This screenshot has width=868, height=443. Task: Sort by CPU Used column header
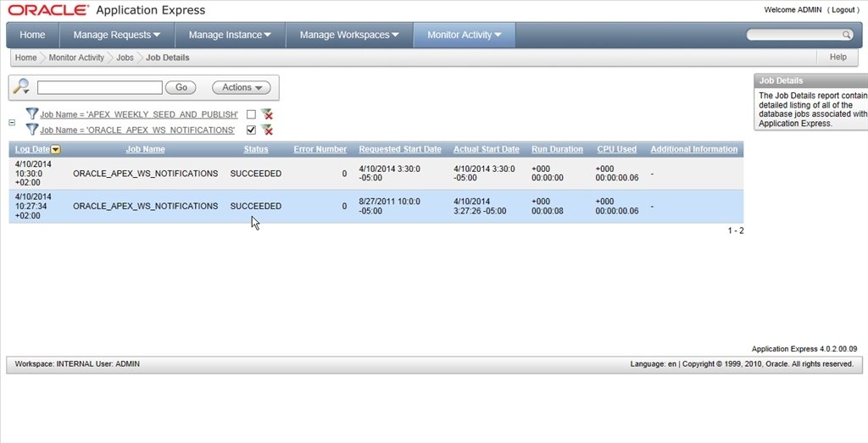coord(617,149)
